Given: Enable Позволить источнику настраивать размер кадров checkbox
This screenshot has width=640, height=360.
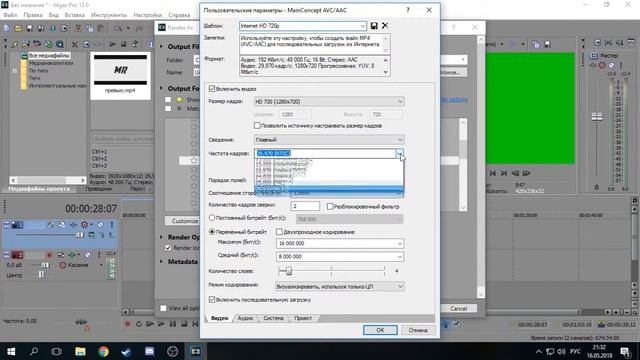Looking at the screenshot, I should coord(257,126).
